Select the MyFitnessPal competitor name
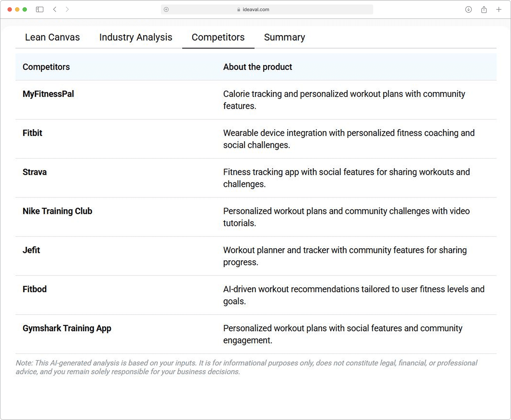 pos(48,94)
